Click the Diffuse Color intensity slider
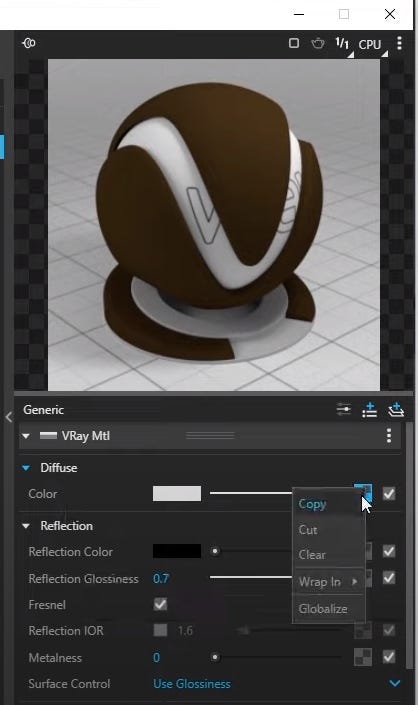 [251, 493]
